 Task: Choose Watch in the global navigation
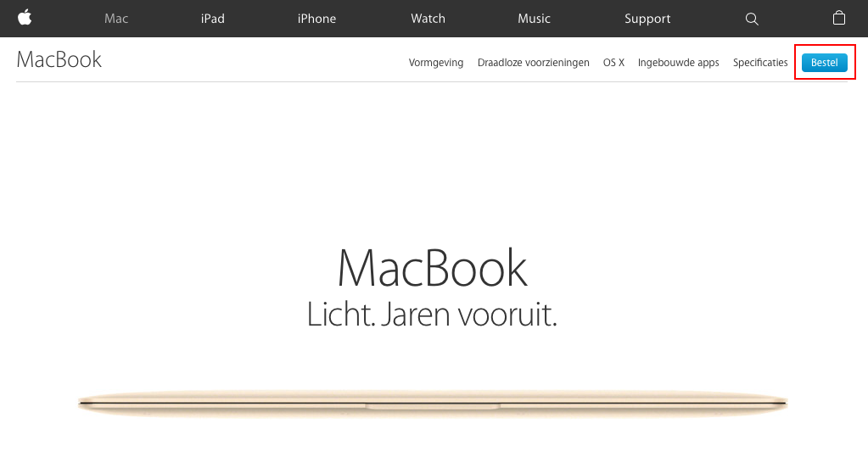point(428,19)
